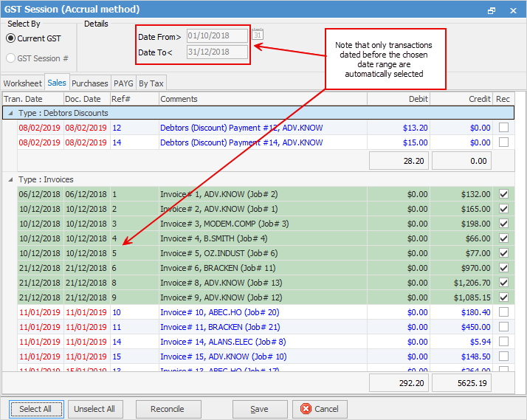Select row Invoice# 10, ABEC.HO (Job# 20)

tap(266, 312)
